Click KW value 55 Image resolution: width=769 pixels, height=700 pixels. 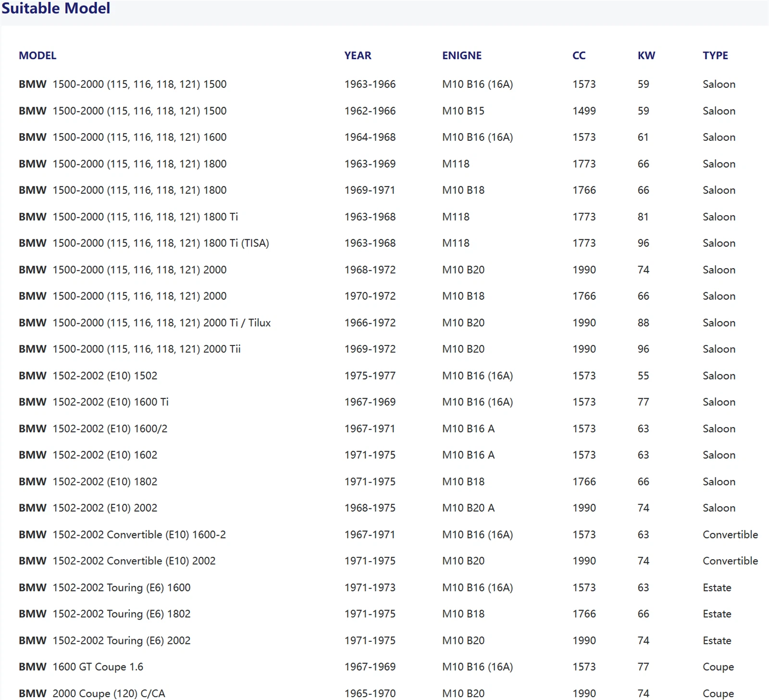(643, 376)
